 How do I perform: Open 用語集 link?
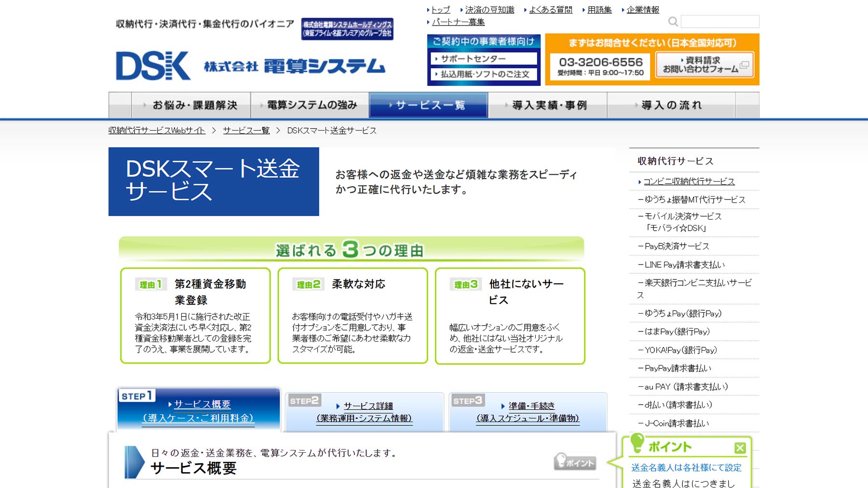pyautogui.click(x=599, y=10)
